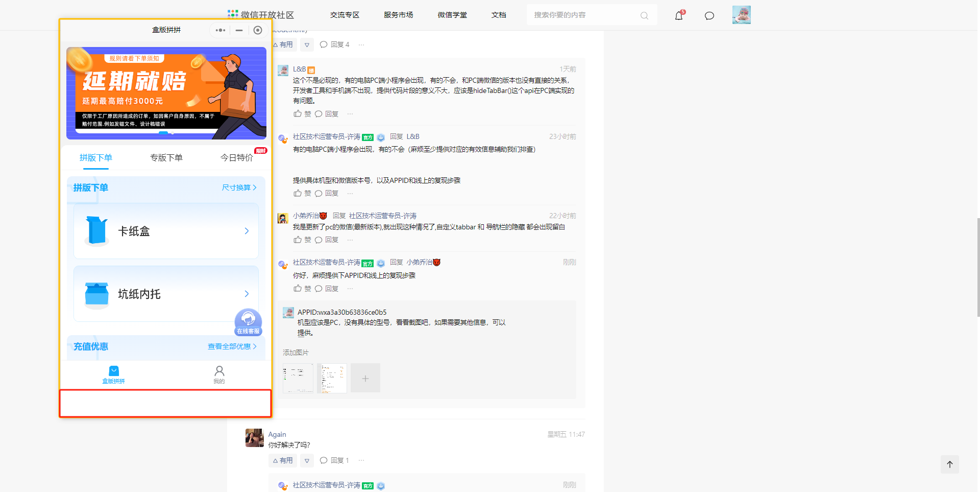Open L&B username link
This screenshot has width=980, height=492.
coord(299,69)
